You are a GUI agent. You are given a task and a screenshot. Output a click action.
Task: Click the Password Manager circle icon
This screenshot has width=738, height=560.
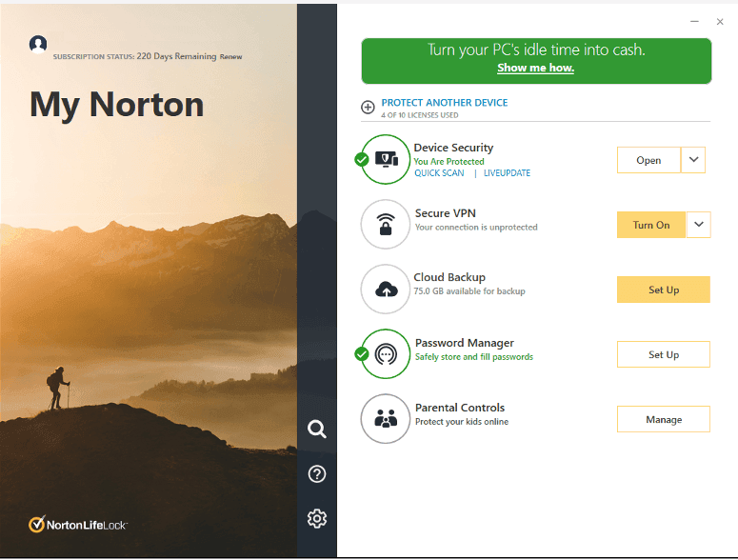pos(386,354)
